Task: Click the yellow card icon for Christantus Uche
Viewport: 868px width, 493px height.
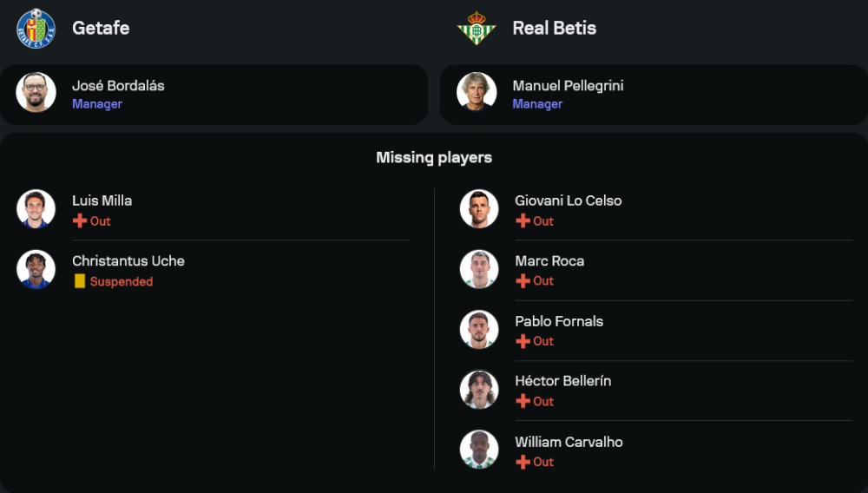Action: tap(80, 281)
